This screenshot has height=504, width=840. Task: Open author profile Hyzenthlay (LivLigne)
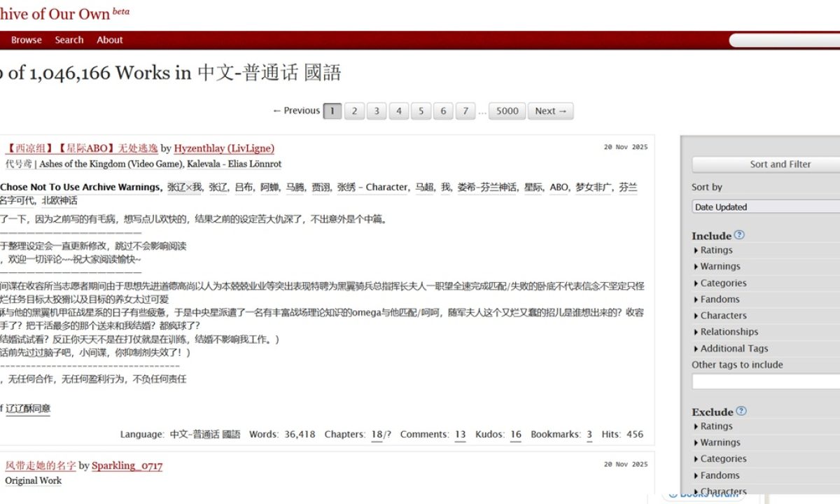click(x=223, y=148)
